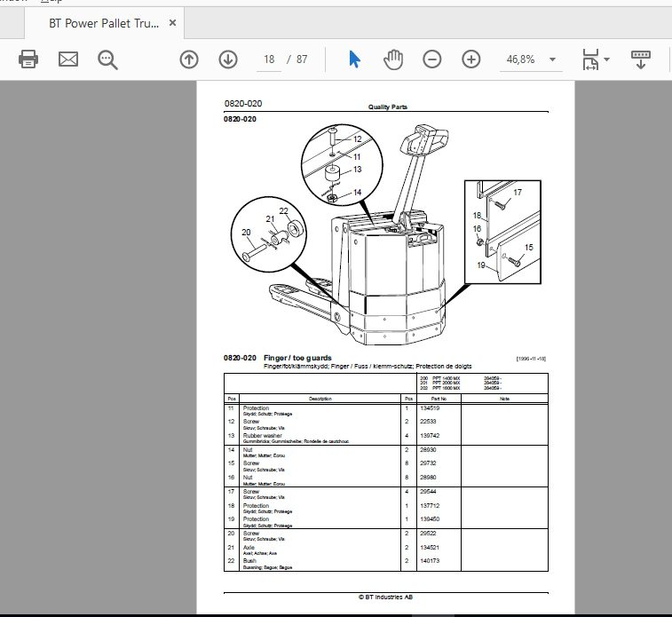This screenshot has width=672, height=617.
Task: Click the heading 'Finger / toe guards'
Action: 297,358
